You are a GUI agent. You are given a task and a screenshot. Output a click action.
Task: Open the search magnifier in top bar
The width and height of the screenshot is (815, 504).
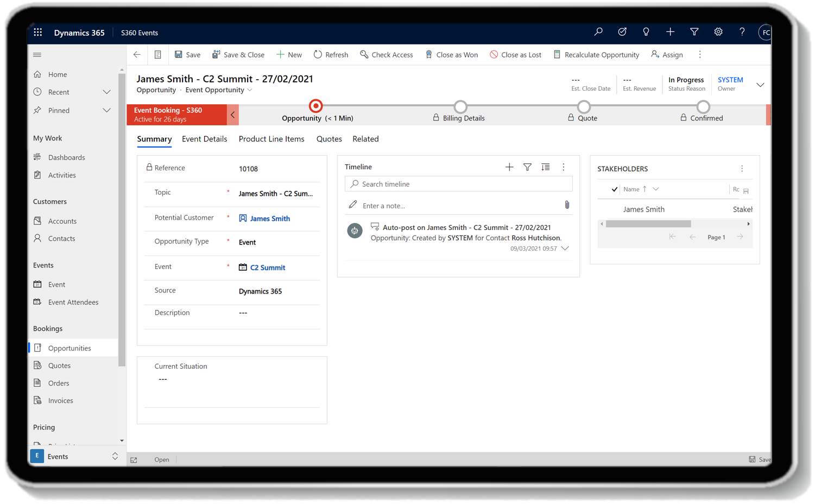pos(598,32)
